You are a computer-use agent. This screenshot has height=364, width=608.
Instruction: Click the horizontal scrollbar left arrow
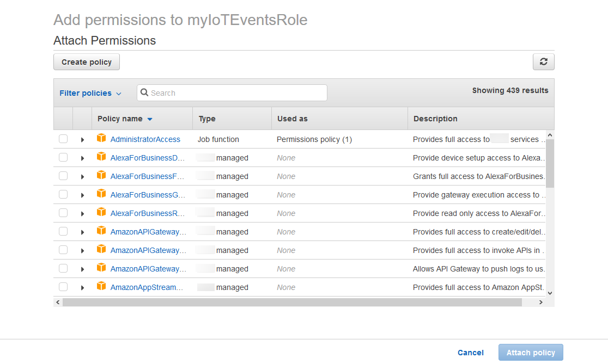58,302
